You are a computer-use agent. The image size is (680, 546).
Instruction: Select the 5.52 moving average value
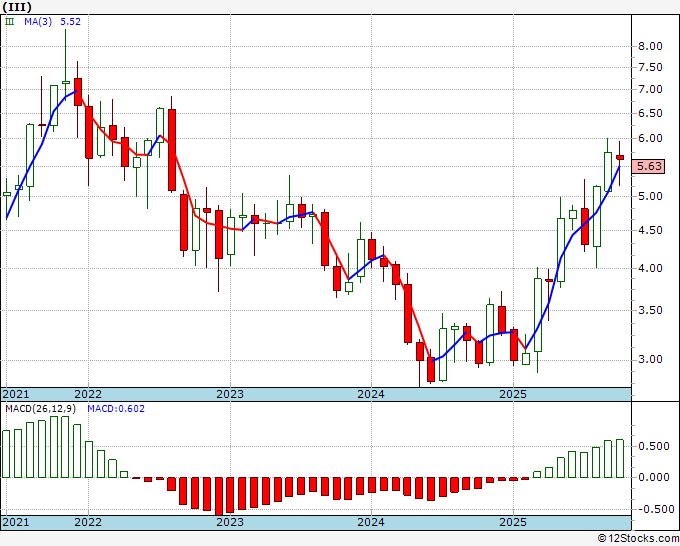70,21
